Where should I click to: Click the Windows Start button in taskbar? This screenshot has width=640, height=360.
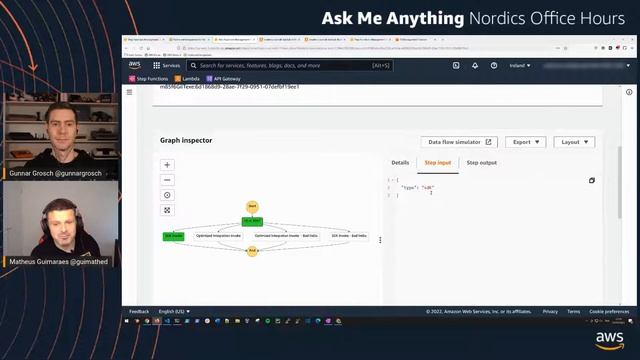pos(127,321)
